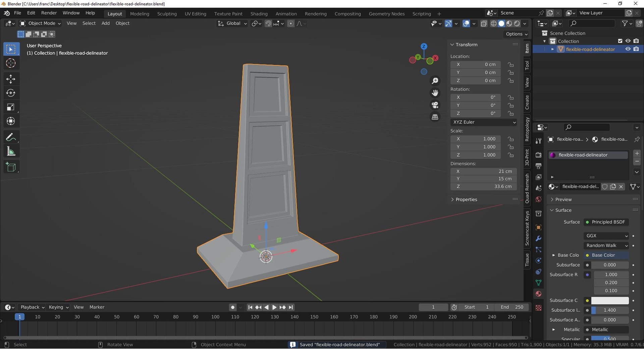644x349 pixels.
Task: Select the Annotate pencil tool
Action: pyautogui.click(x=11, y=137)
